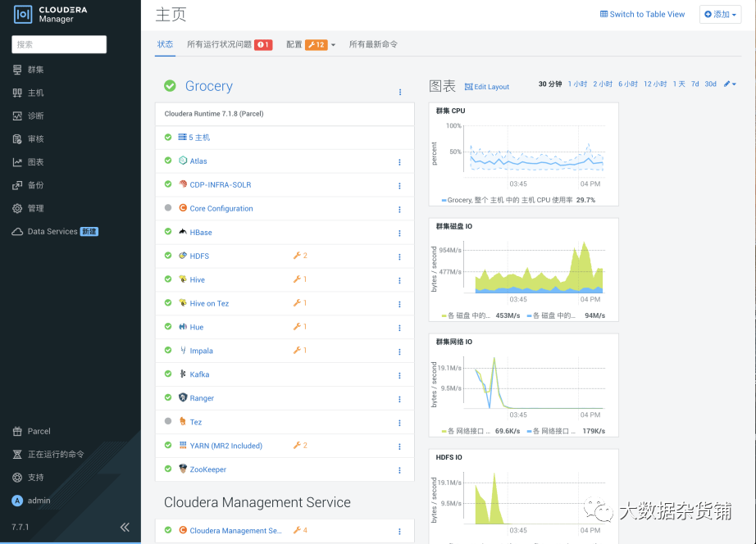Open the 添加 dropdown button

[x=720, y=15]
